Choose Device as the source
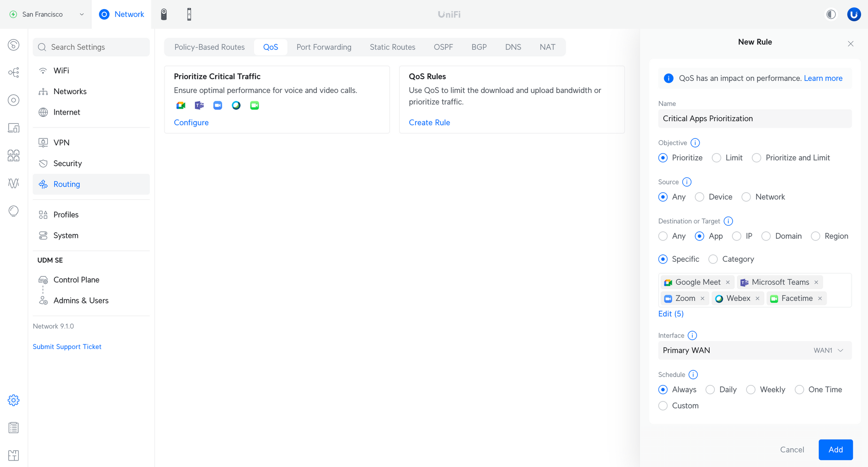Image resolution: width=868 pixels, height=467 pixels. click(700, 197)
